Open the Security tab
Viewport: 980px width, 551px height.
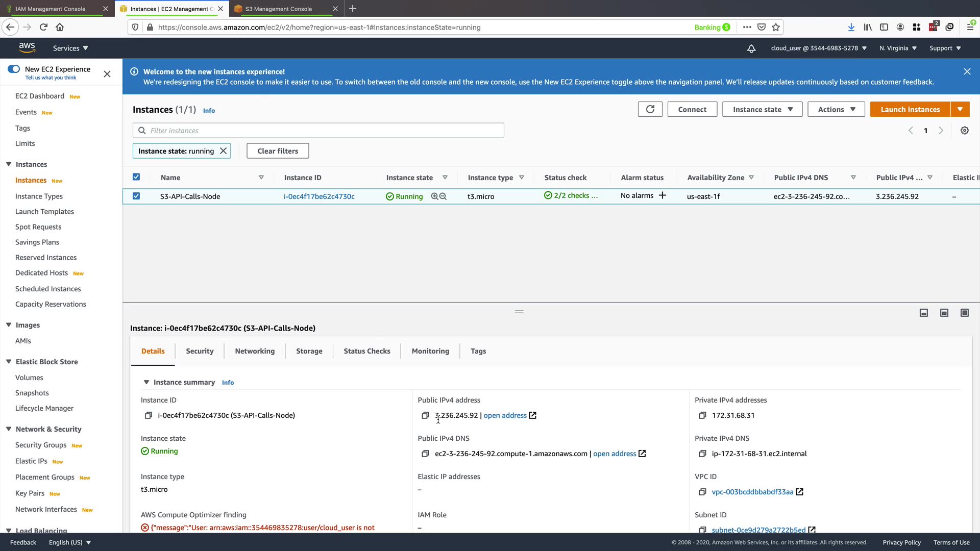[x=200, y=351]
